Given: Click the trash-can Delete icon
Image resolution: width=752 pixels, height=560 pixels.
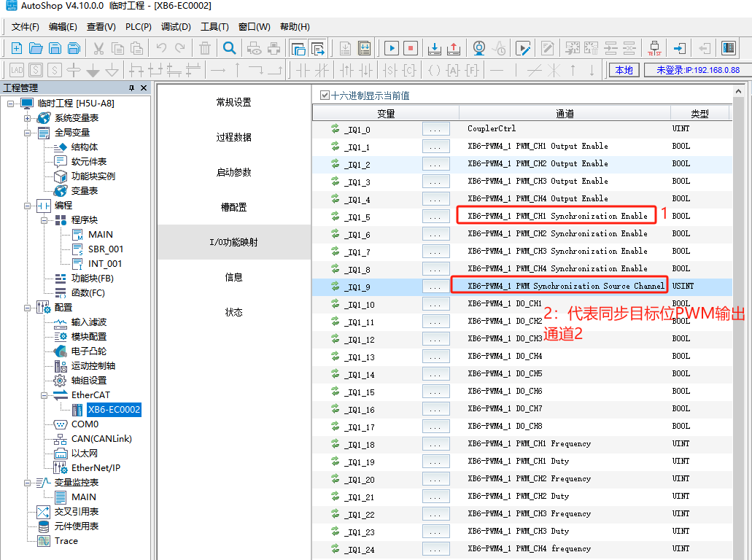Looking at the screenshot, I should [205, 48].
